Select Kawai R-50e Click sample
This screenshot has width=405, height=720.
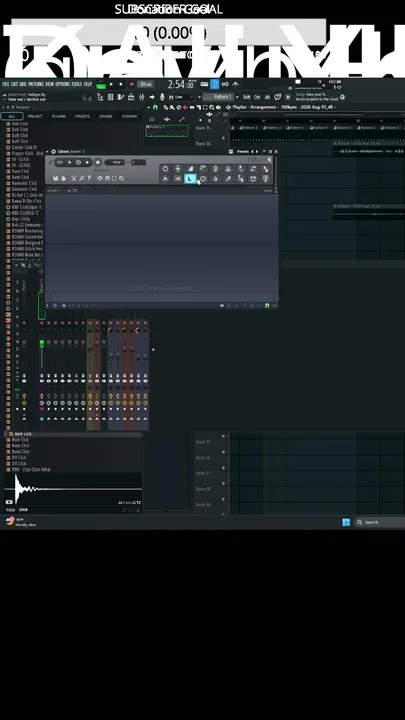[24, 201]
